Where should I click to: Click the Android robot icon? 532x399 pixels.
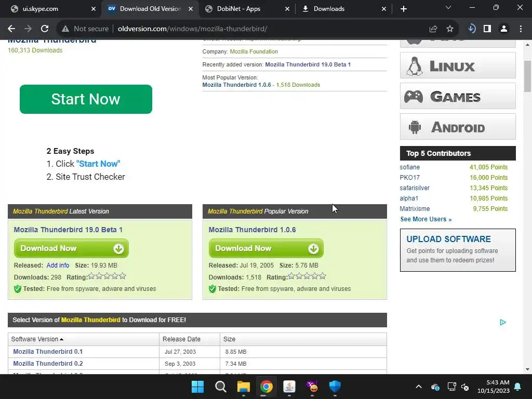coord(415,128)
